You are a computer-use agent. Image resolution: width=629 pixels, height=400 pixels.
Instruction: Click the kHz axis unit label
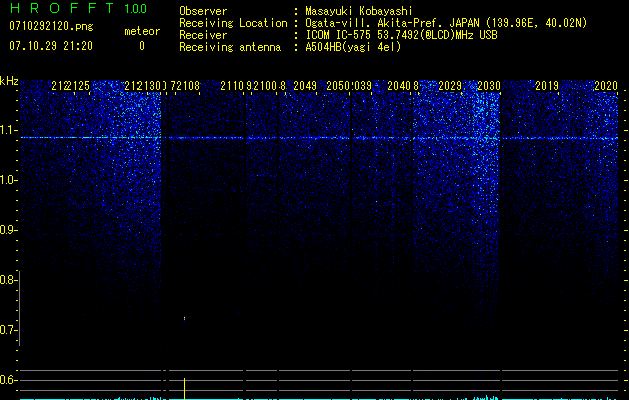click(9, 81)
